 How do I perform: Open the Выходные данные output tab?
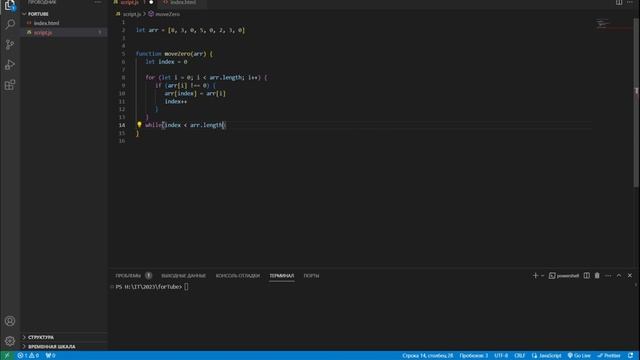183,276
